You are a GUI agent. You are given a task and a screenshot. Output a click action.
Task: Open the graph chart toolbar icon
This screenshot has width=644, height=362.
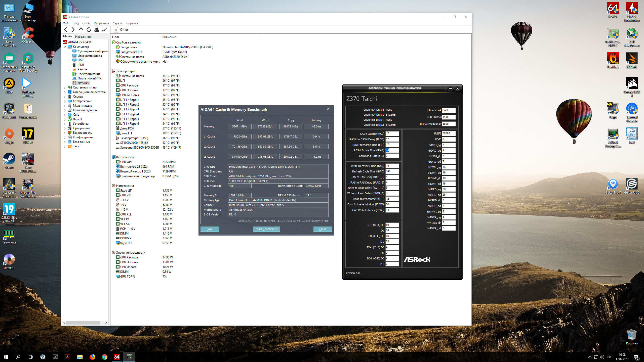[x=104, y=30]
